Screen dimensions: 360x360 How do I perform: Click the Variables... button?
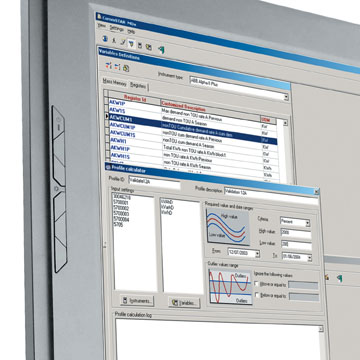[184, 303]
